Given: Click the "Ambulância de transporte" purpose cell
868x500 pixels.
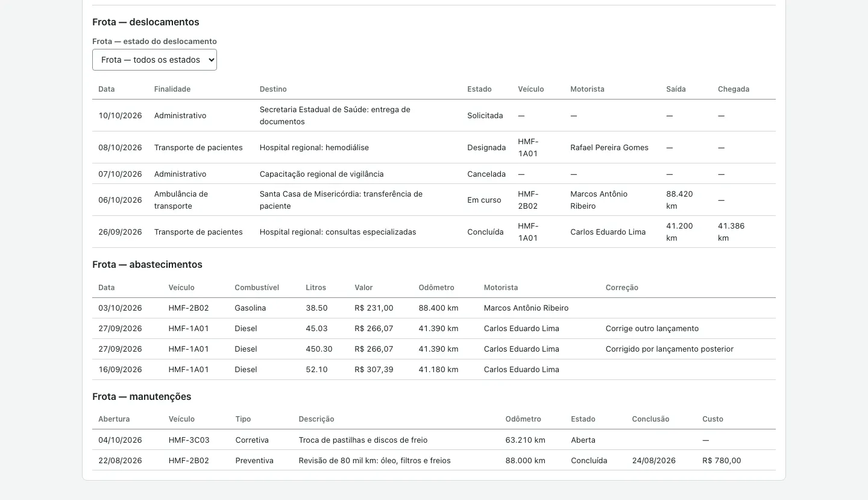Looking at the screenshot, I should [181, 200].
